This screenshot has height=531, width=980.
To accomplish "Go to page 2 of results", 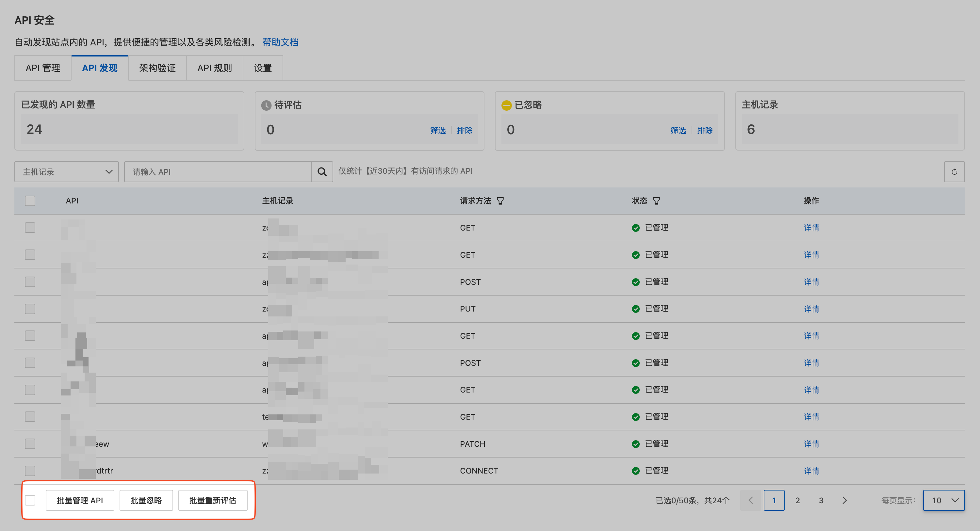I will click(797, 500).
